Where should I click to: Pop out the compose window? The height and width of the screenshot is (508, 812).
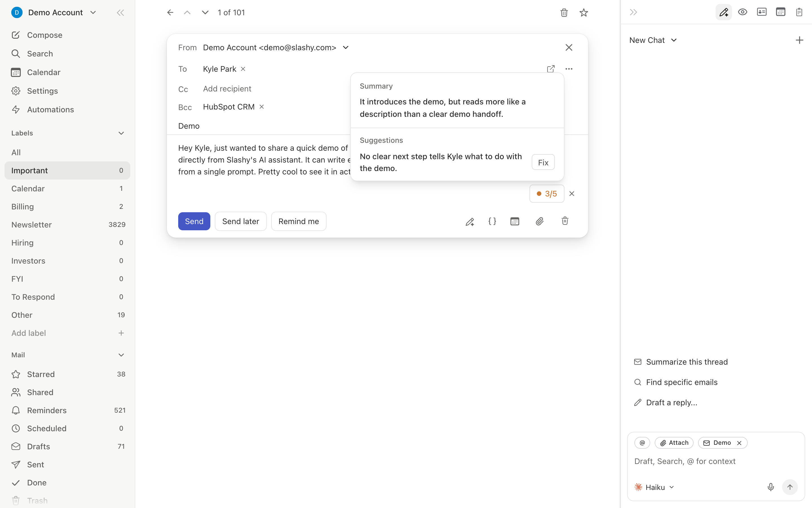pos(551,69)
